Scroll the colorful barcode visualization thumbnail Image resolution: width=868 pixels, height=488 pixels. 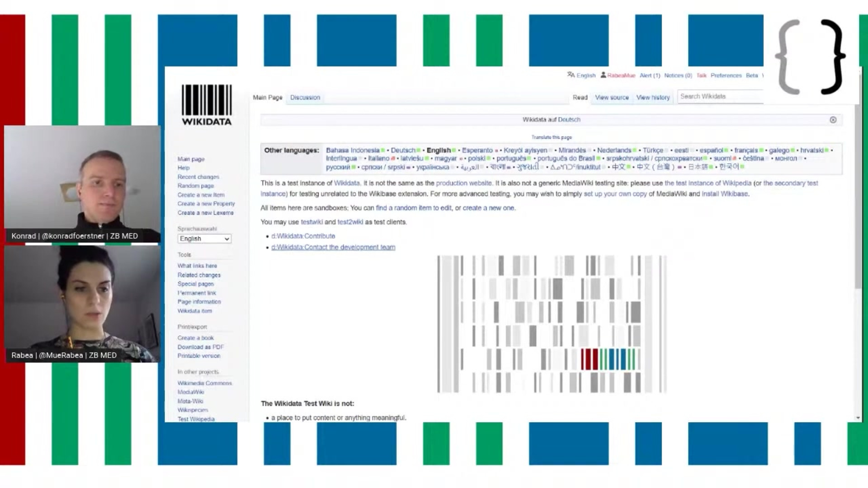552,322
